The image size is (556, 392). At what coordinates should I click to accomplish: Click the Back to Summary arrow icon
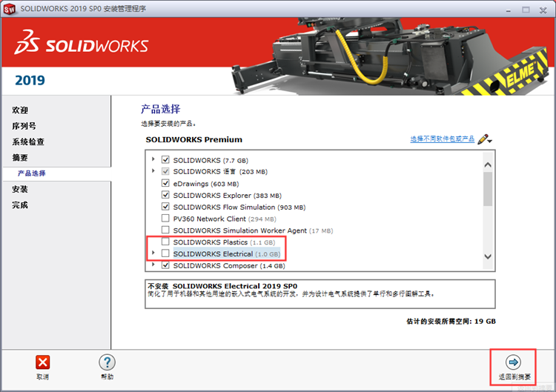coord(514,362)
